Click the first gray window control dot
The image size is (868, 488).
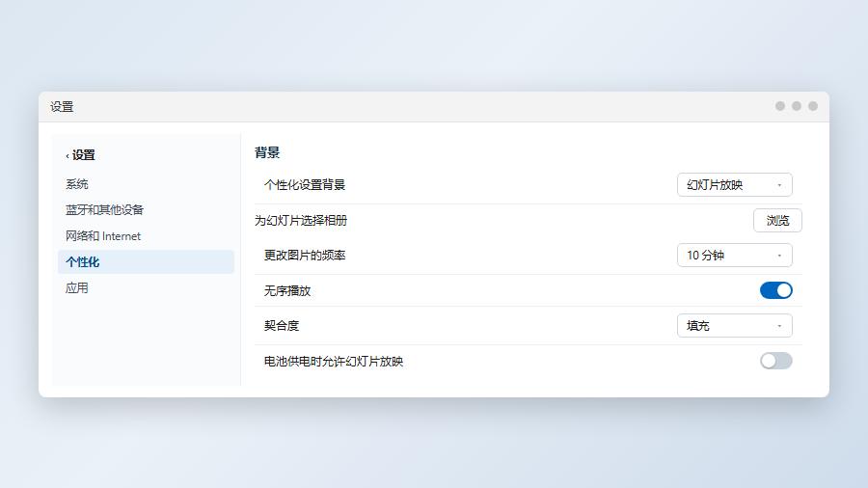click(x=780, y=106)
